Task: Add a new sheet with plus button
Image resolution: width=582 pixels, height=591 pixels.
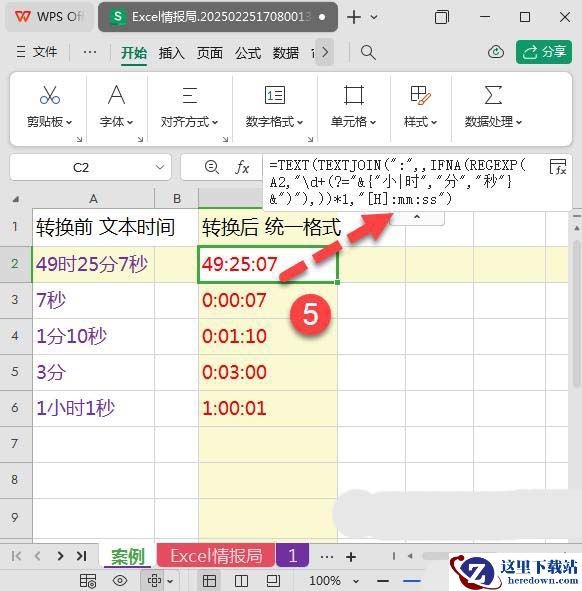Action: pyautogui.click(x=351, y=556)
